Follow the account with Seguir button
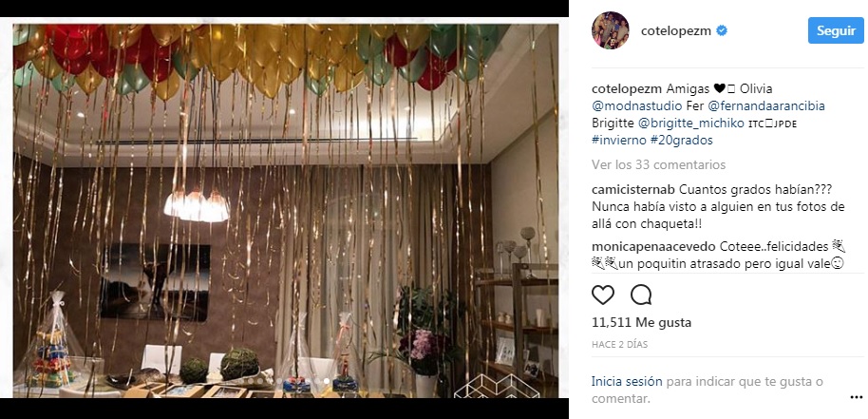This screenshot has height=419, width=868. tap(836, 31)
